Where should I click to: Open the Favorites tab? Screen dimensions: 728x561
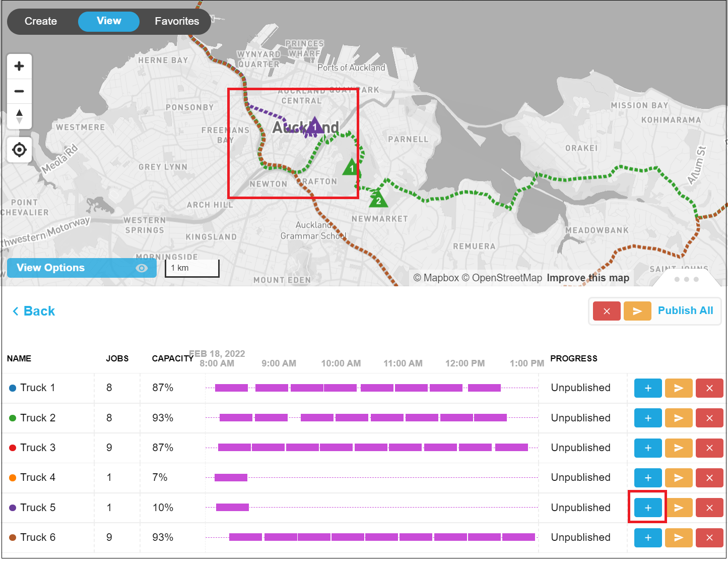pyautogui.click(x=177, y=21)
